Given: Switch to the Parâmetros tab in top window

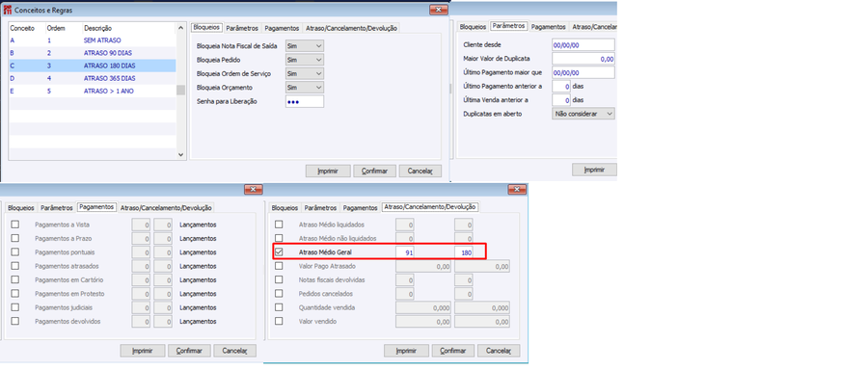Looking at the screenshot, I should pos(242,28).
